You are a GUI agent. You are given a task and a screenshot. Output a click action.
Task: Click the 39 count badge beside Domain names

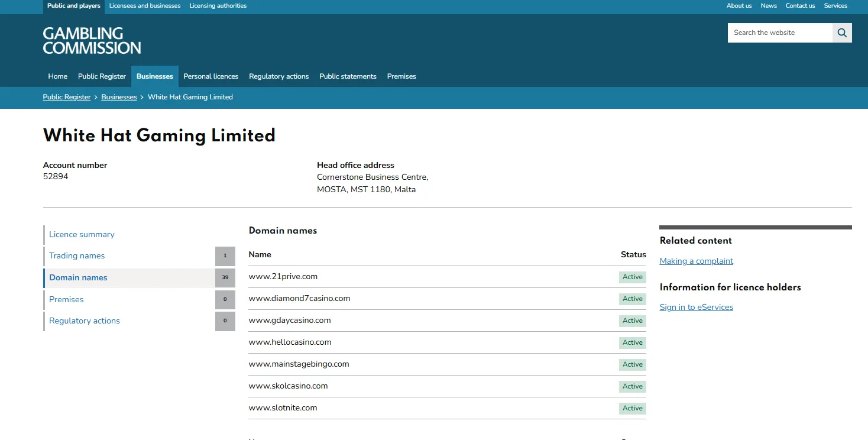(x=225, y=278)
